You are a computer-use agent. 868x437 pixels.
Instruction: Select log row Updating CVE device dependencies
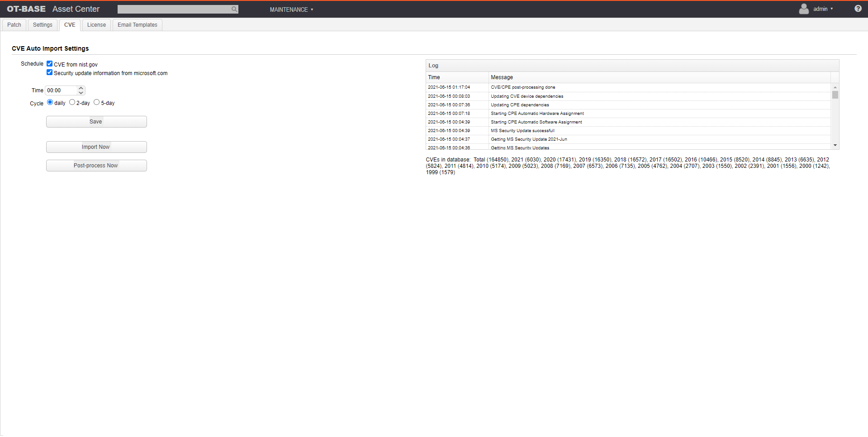coord(628,96)
